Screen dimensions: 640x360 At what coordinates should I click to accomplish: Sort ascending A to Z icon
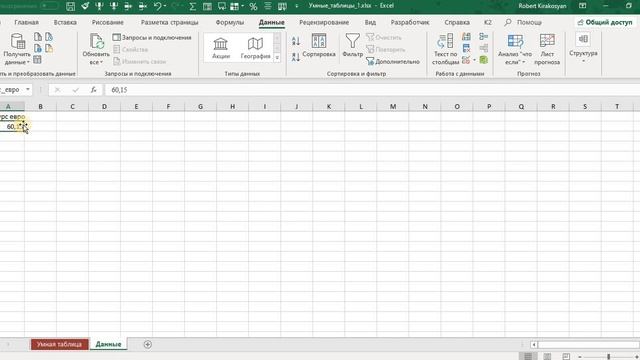point(296,41)
